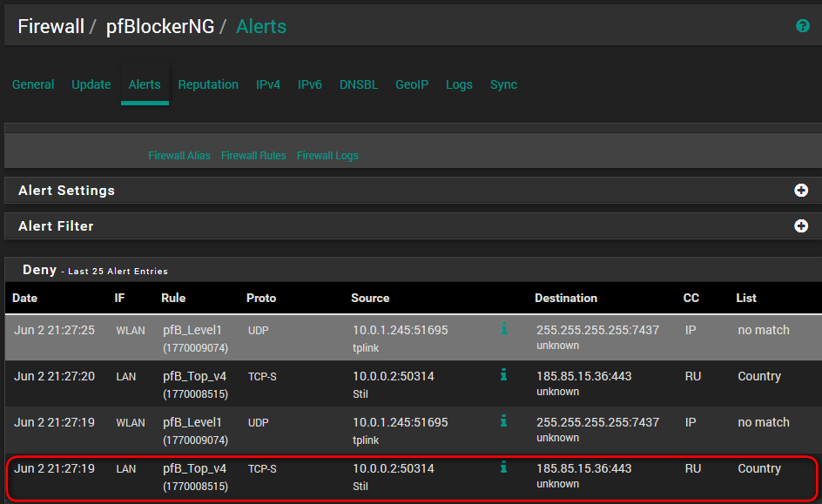Image resolution: width=822 pixels, height=504 pixels.
Task: Expand the Alert Settings panel
Action: pos(801,191)
